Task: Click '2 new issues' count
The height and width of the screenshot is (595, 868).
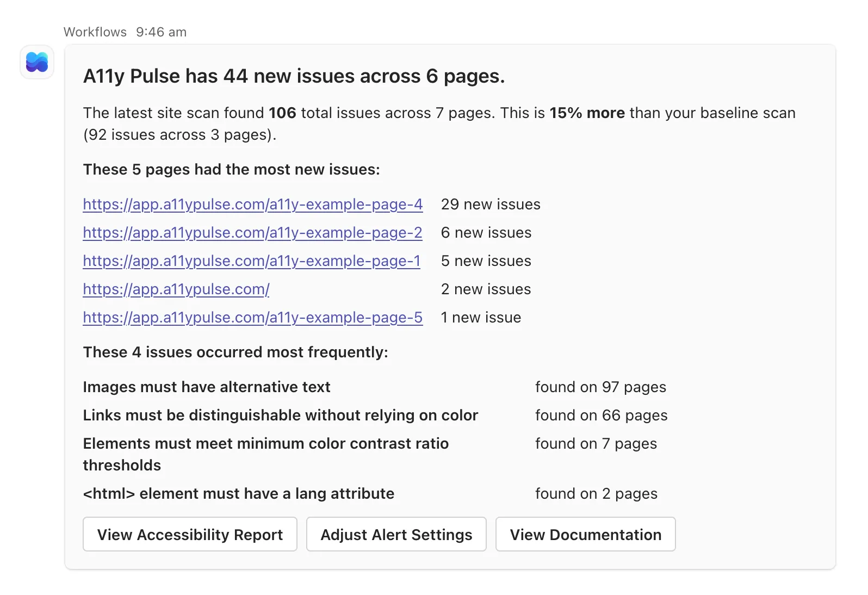Action: click(x=486, y=289)
